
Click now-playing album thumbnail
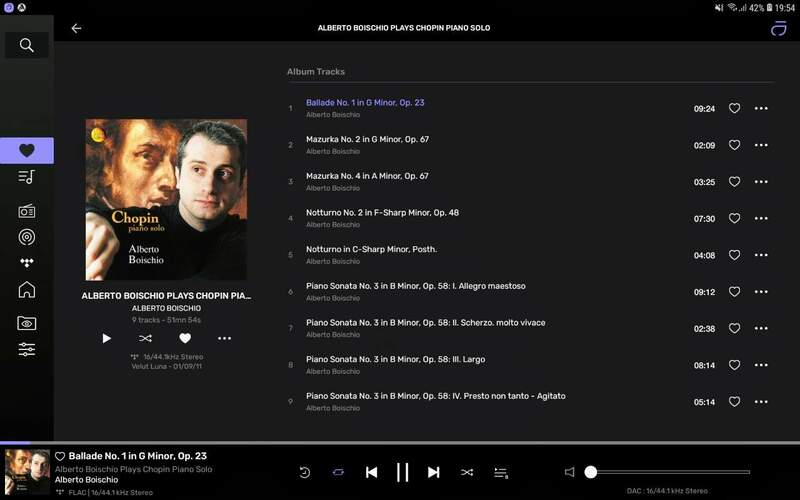tap(27, 472)
